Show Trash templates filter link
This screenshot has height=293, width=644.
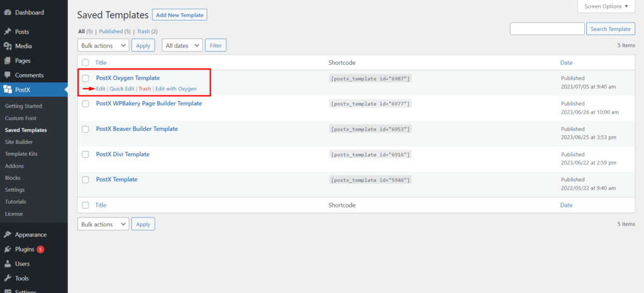point(143,31)
